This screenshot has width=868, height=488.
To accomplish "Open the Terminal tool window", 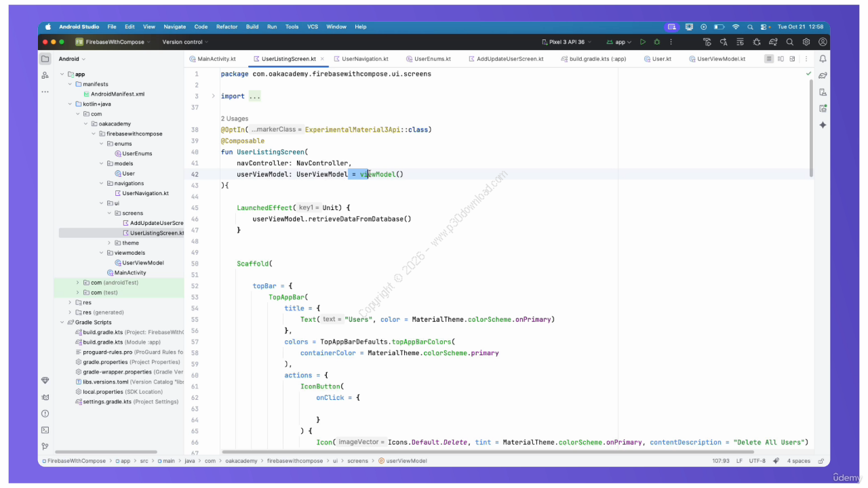I will pos(45,430).
